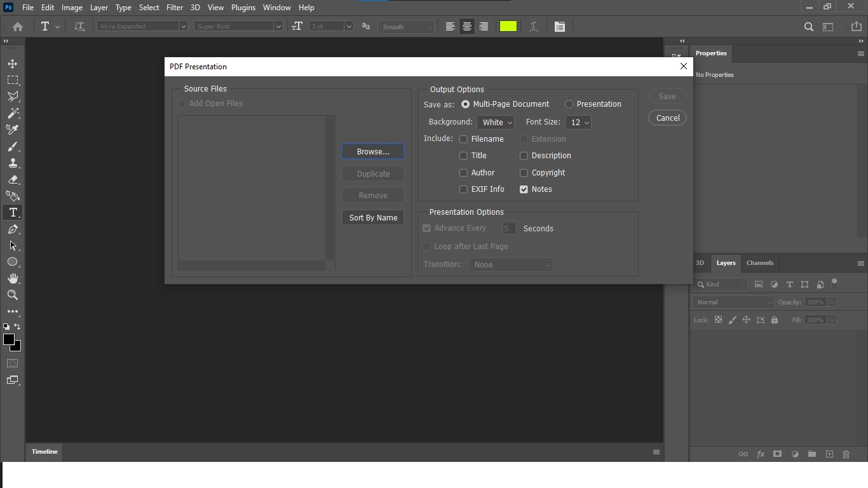Select Multi-Page Document radio button
Viewport: 868px width, 488px height.
466,104
